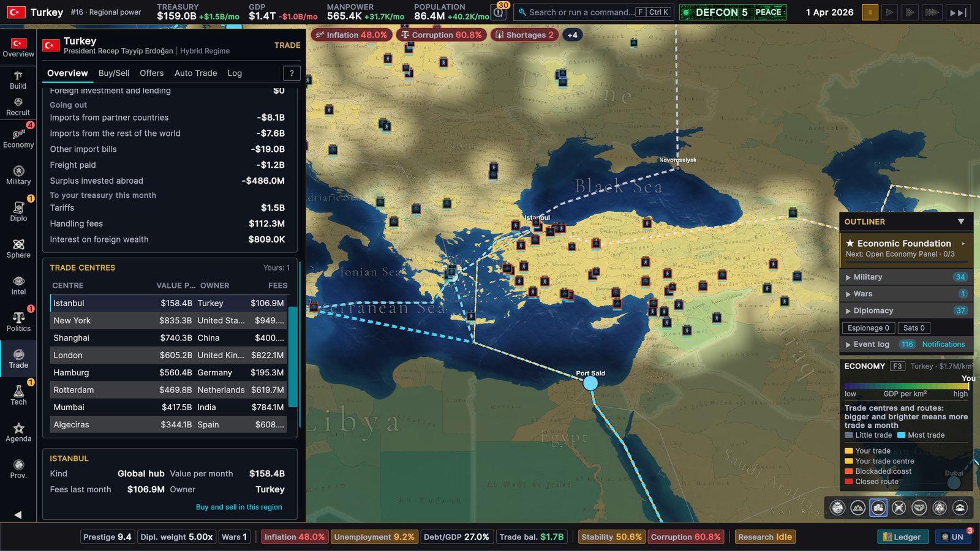The image size is (980, 551).
Task: Collapse the Outliner panel arrow
Action: coord(961,222)
